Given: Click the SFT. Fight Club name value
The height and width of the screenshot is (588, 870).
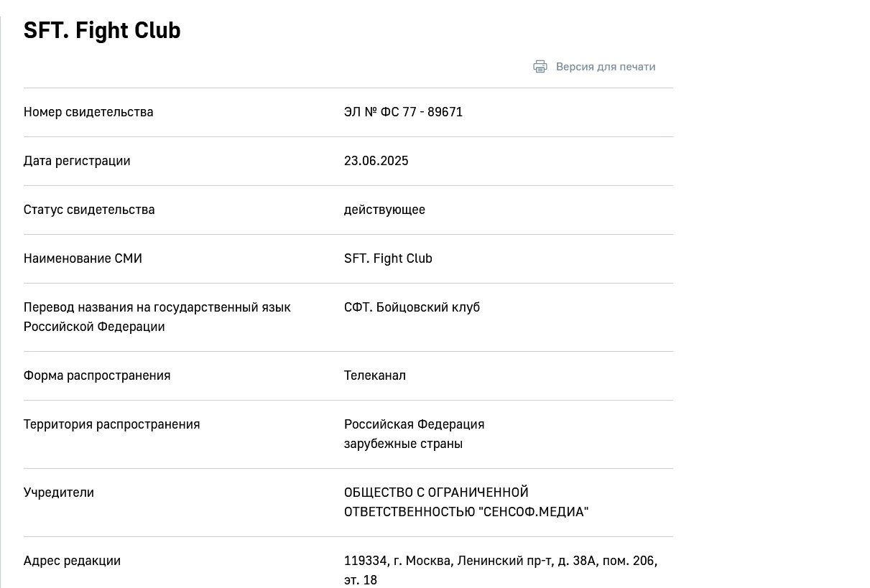Looking at the screenshot, I should 388,258.
